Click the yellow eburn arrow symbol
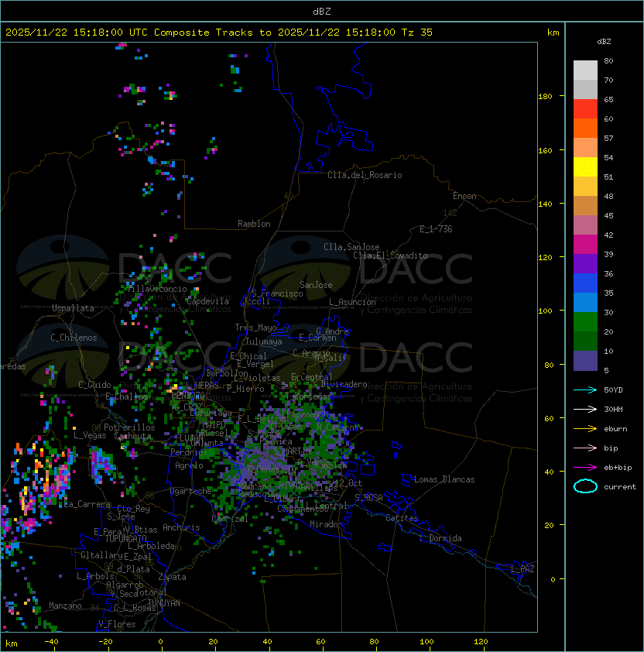The height and width of the screenshot is (652, 644). 585,429
